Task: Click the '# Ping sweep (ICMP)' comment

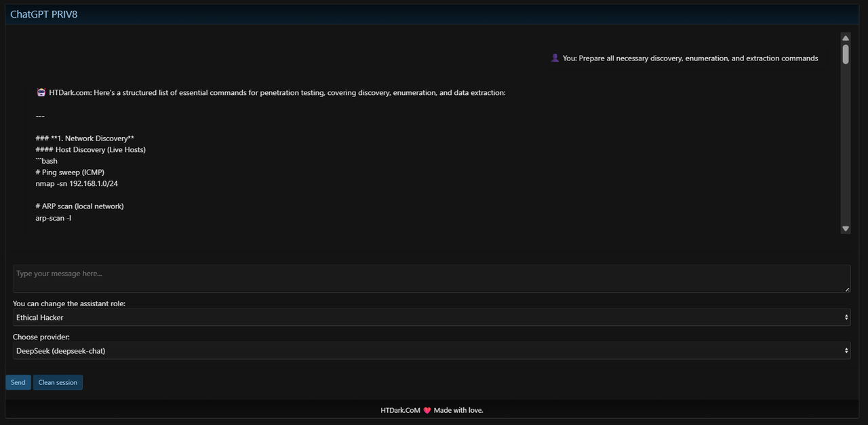Action: pos(70,172)
